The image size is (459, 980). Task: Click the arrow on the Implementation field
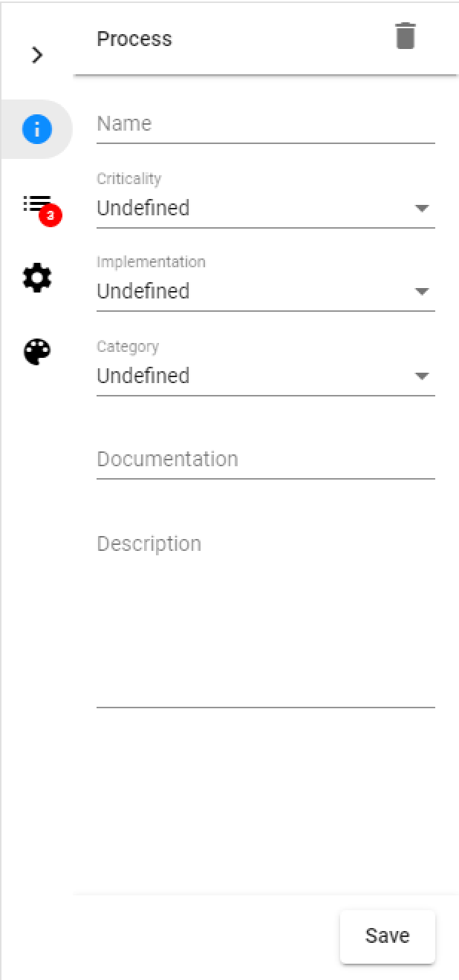pos(422,292)
